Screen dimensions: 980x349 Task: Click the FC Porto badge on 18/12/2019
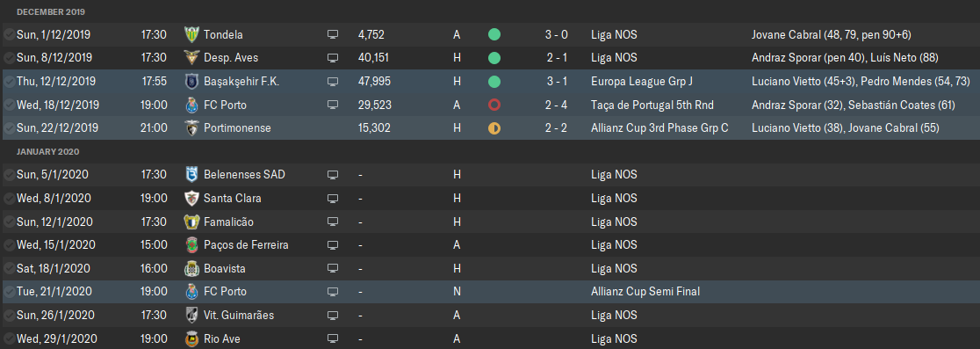[x=191, y=105]
